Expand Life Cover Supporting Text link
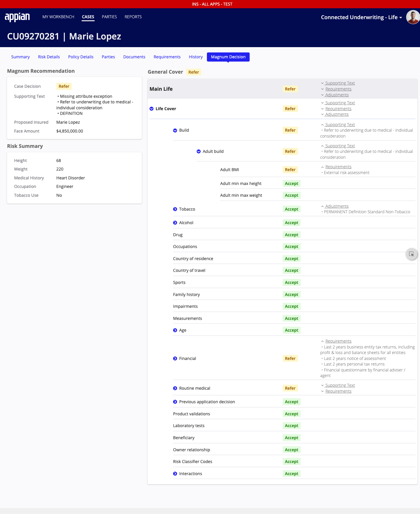420x514 pixels. [338, 103]
